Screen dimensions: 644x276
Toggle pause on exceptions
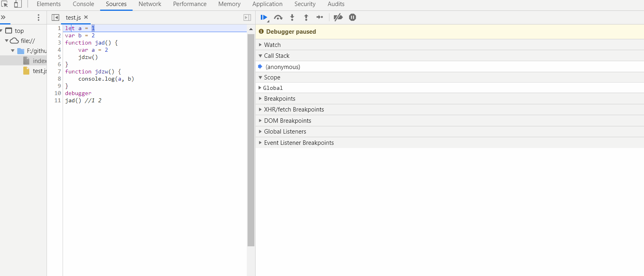[352, 17]
